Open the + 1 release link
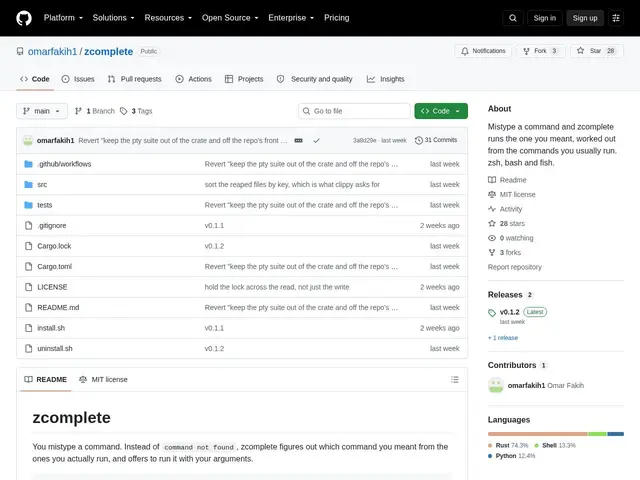The image size is (640, 480). [x=503, y=338]
